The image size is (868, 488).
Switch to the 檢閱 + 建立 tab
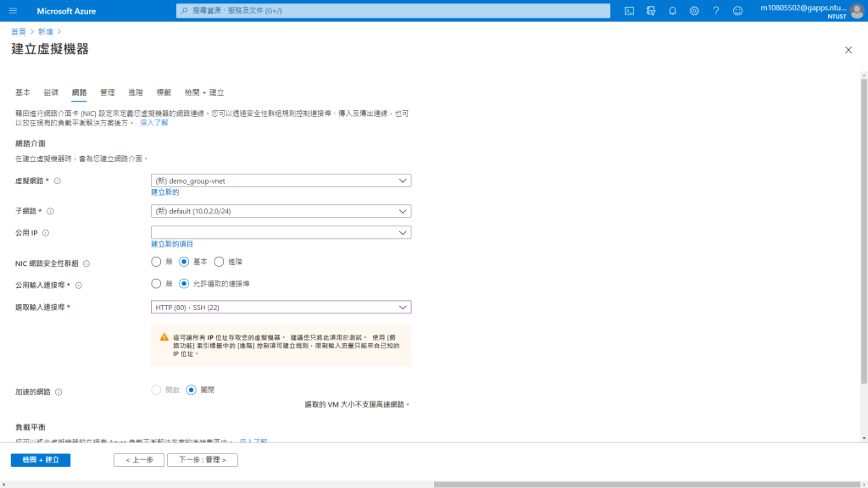tap(204, 92)
